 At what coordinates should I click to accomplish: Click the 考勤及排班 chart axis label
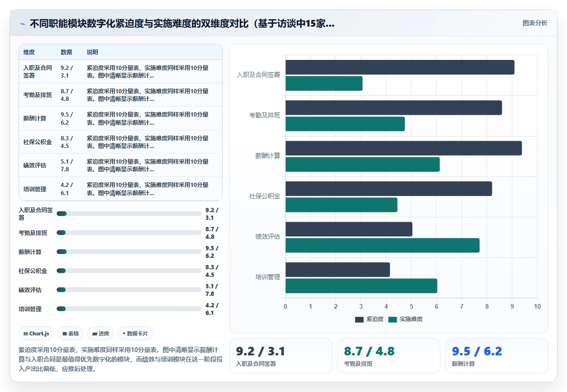coord(264,115)
